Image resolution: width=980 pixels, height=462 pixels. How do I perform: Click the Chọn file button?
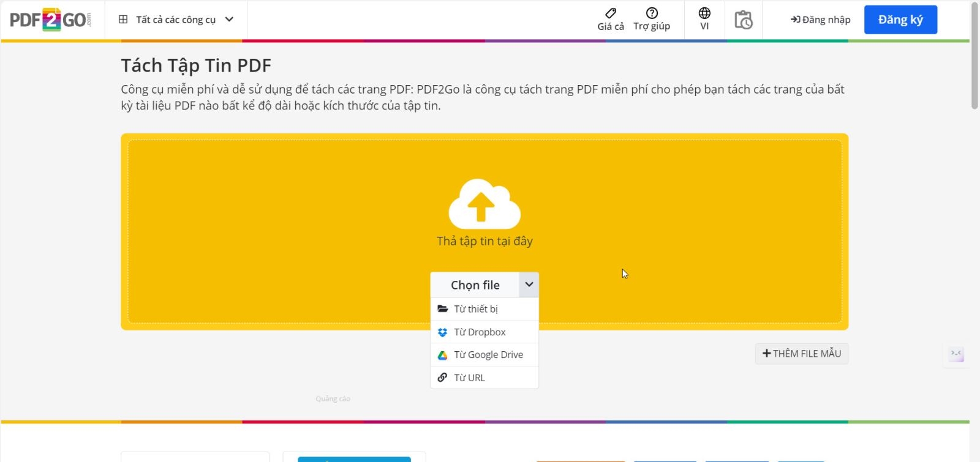(475, 285)
